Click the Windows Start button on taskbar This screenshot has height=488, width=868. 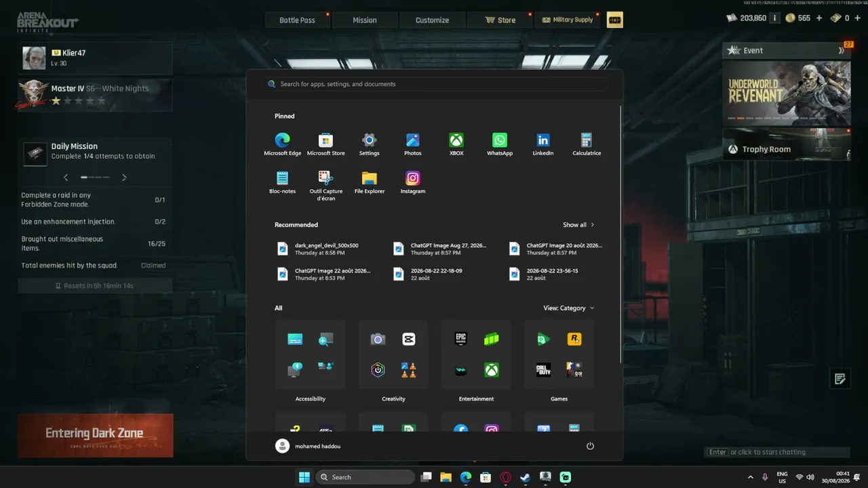[x=304, y=477]
